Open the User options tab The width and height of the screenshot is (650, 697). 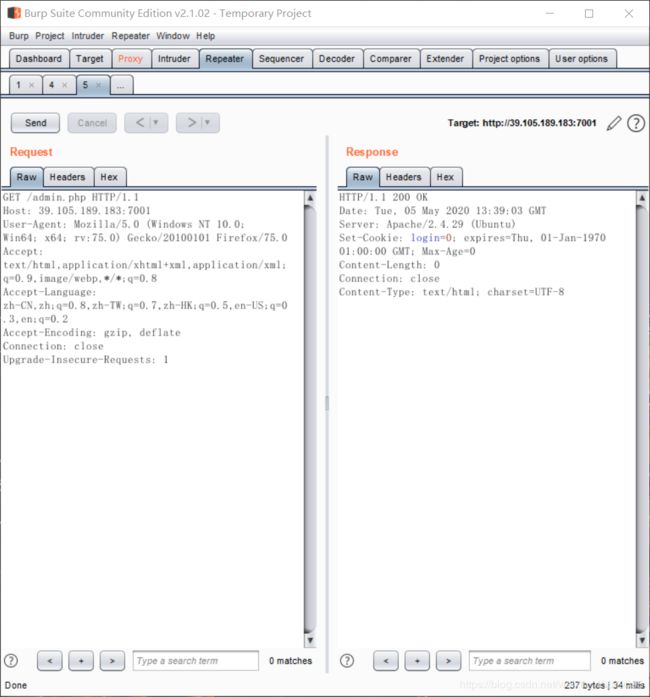tap(582, 59)
